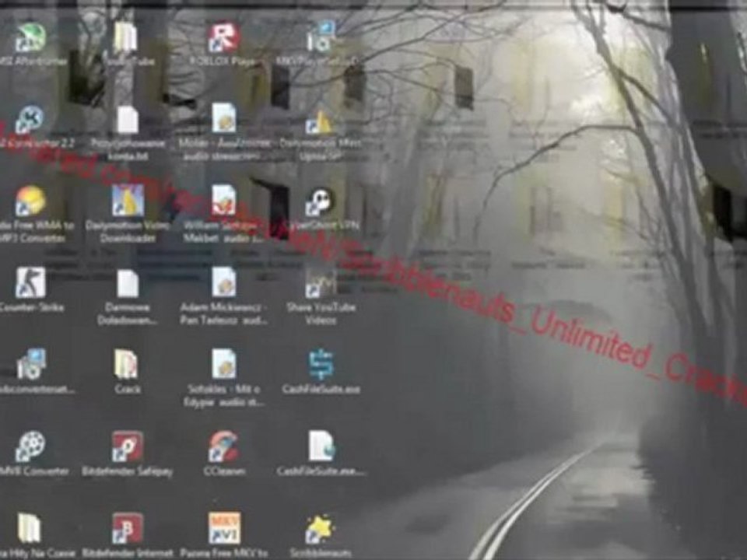
Task: Select the CashFileSuite.exe white document file
Action: 321,446
